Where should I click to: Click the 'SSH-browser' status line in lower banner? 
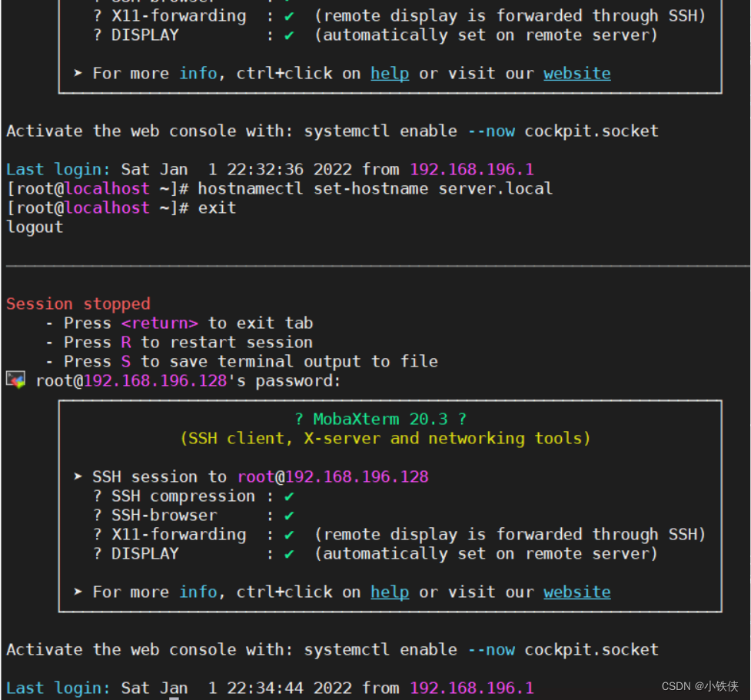coord(194,516)
